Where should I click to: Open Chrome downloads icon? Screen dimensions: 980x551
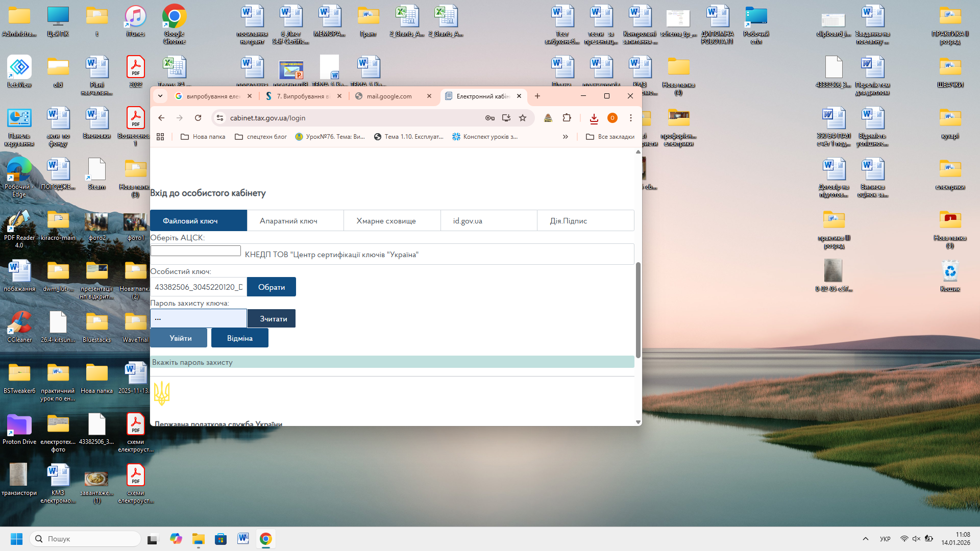pos(594,118)
